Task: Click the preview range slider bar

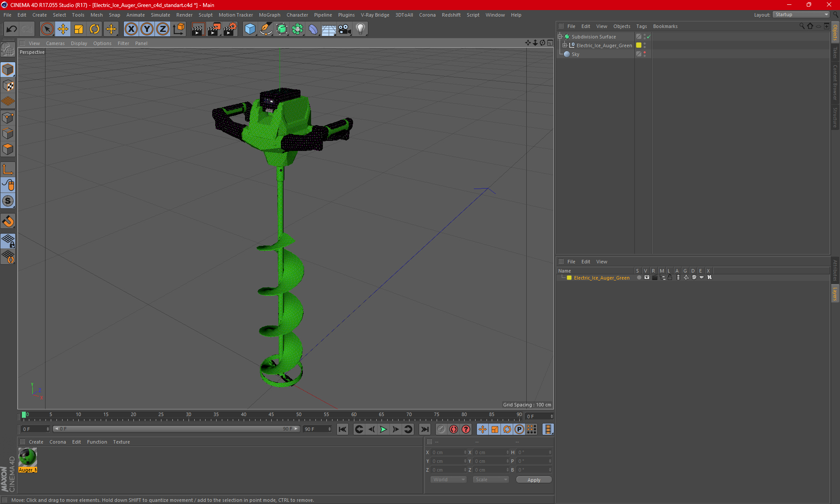Action: coord(176,429)
